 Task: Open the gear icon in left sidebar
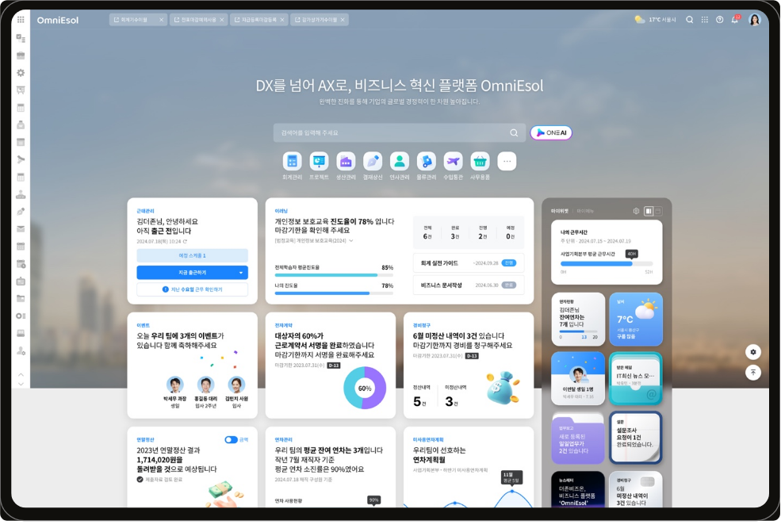coord(21,73)
